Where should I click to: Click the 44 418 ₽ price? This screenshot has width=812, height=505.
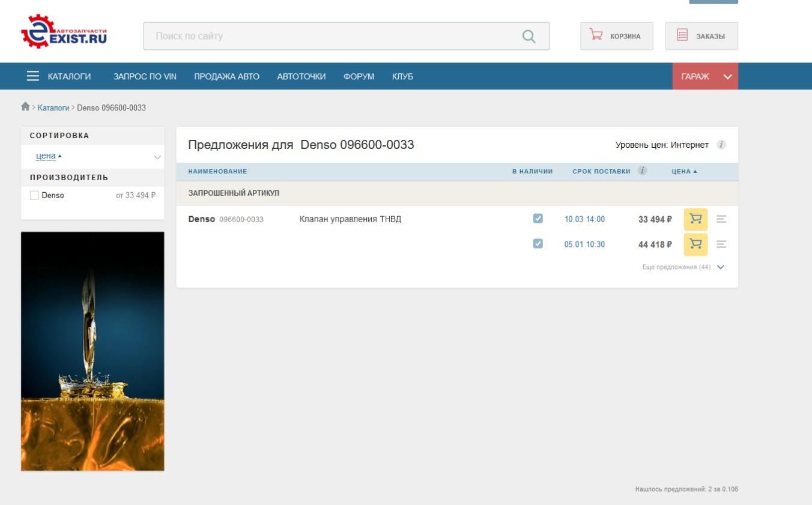click(x=655, y=244)
